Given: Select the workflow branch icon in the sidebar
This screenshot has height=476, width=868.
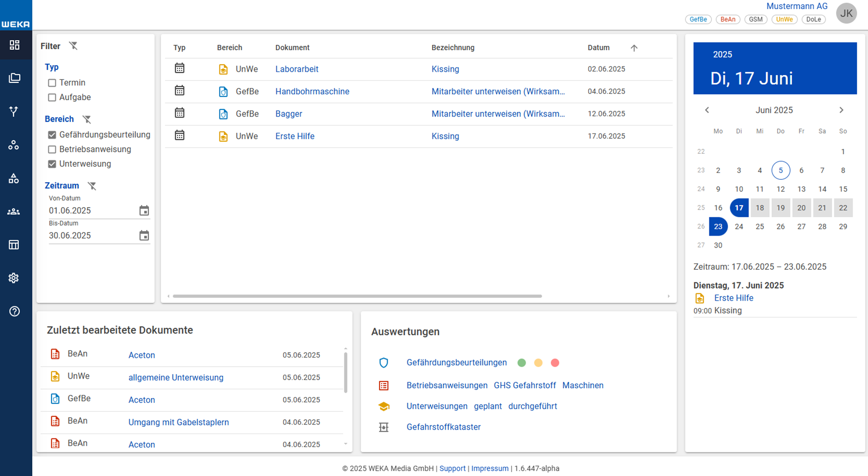Looking at the screenshot, I should pyautogui.click(x=14, y=111).
